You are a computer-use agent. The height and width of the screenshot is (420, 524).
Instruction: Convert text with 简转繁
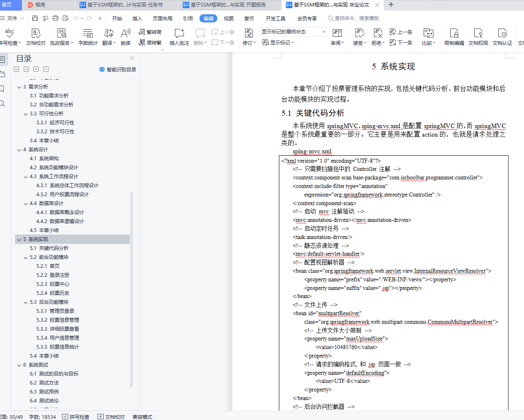tap(150, 42)
